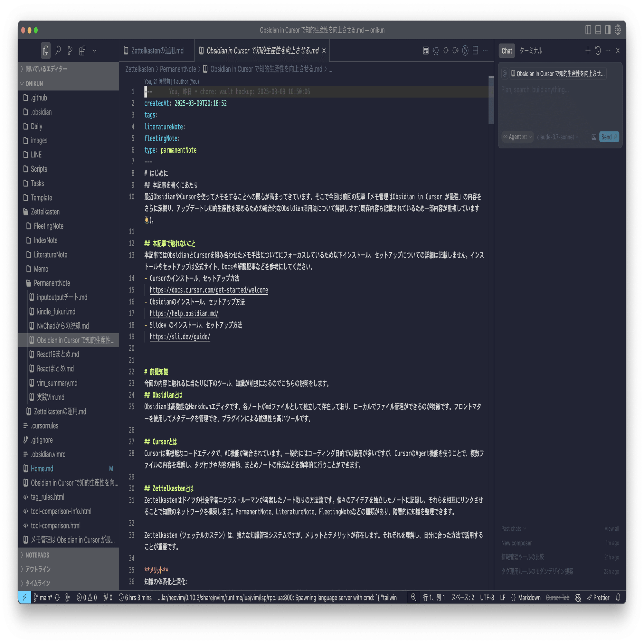Open chat panel more options ellipsis
The image size is (644, 644).
(x=608, y=51)
